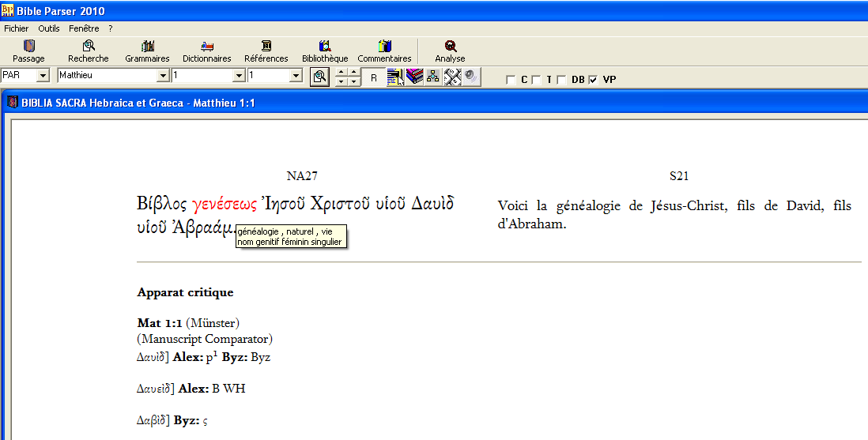Open the Commentaires tool

click(385, 51)
